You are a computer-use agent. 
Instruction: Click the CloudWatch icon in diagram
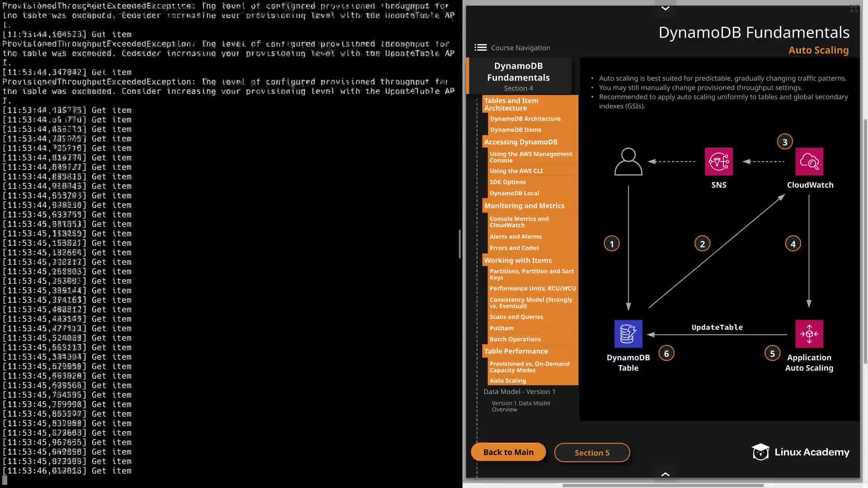pyautogui.click(x=809, y=161)
